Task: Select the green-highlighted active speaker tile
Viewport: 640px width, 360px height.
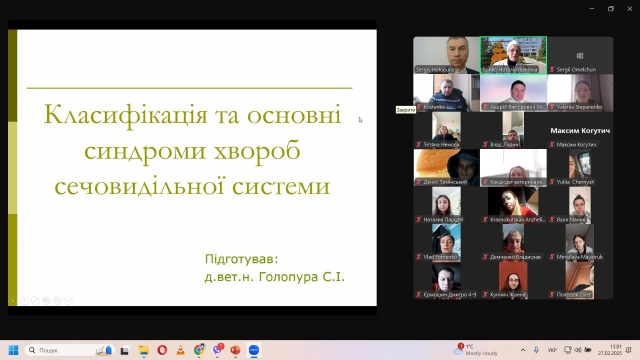Action: 513,55
